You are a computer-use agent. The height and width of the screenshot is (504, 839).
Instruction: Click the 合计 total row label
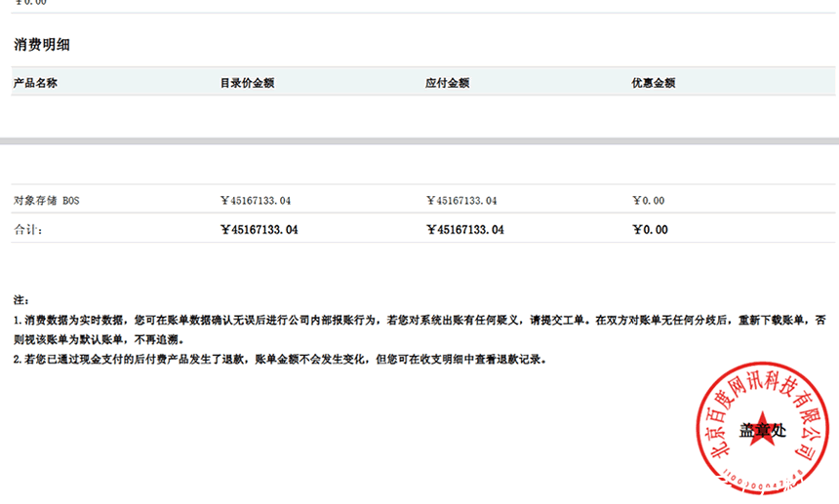click(x=28, y=230)
